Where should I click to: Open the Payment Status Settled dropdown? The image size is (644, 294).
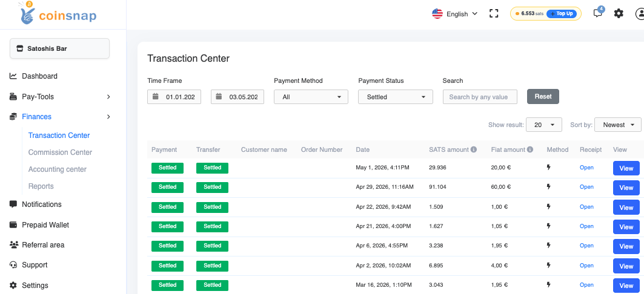(x=396, y=97)
